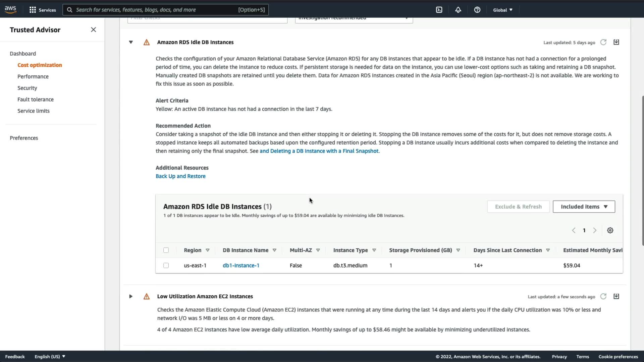Go to Security in the sidebar
The height and width of the screenshot is (362, 644).
coord(27,88)
